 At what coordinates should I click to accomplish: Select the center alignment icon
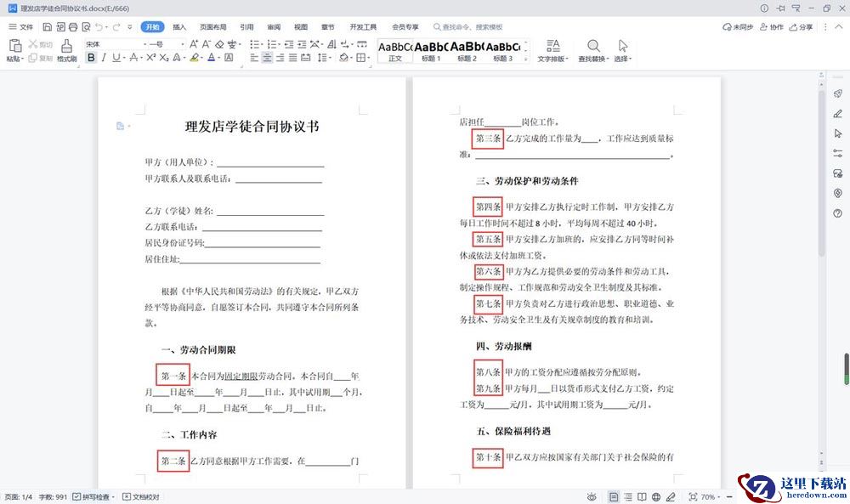(x=268, y=58)
